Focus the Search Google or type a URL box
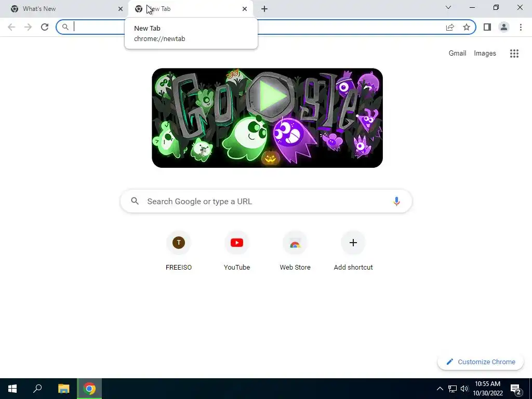This screenshot has height=399, width=532. (x=267, y=201)
